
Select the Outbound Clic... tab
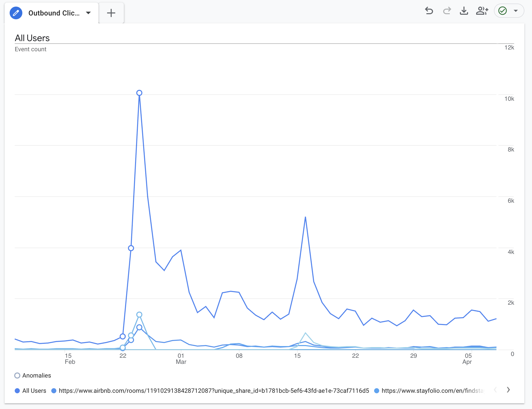point(54,13)
